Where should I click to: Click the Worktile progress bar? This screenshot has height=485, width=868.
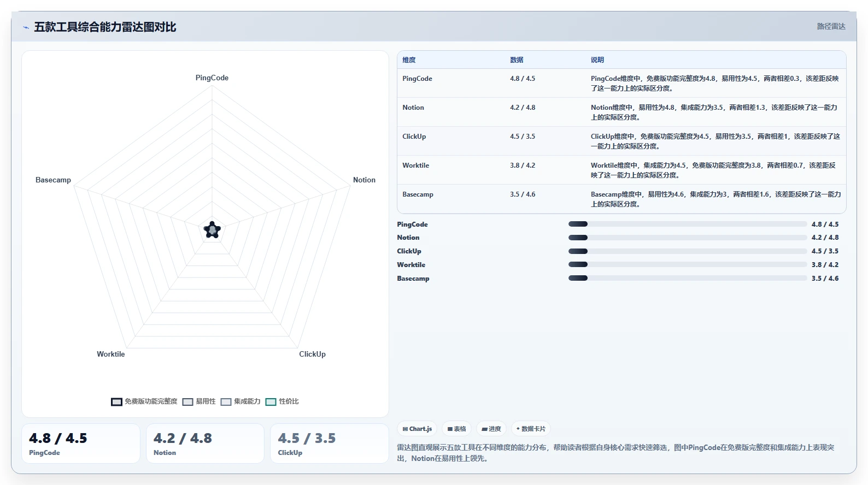pyautogui.click(x=688, y=264)
